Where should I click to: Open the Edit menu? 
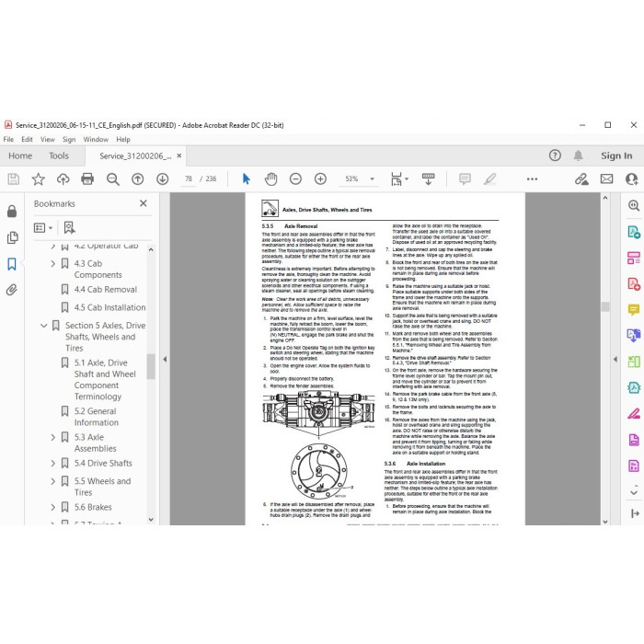point(27,140)
